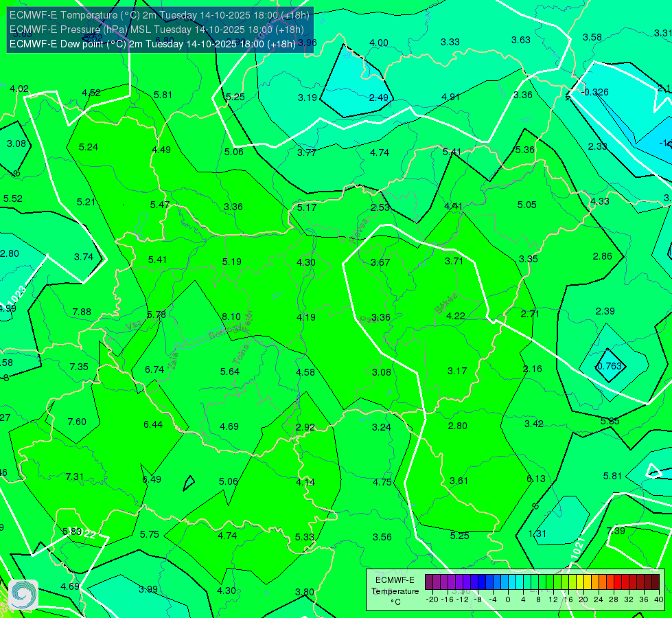
Task: Click the 1.31 temperature value
Action: tap(537, 534)
